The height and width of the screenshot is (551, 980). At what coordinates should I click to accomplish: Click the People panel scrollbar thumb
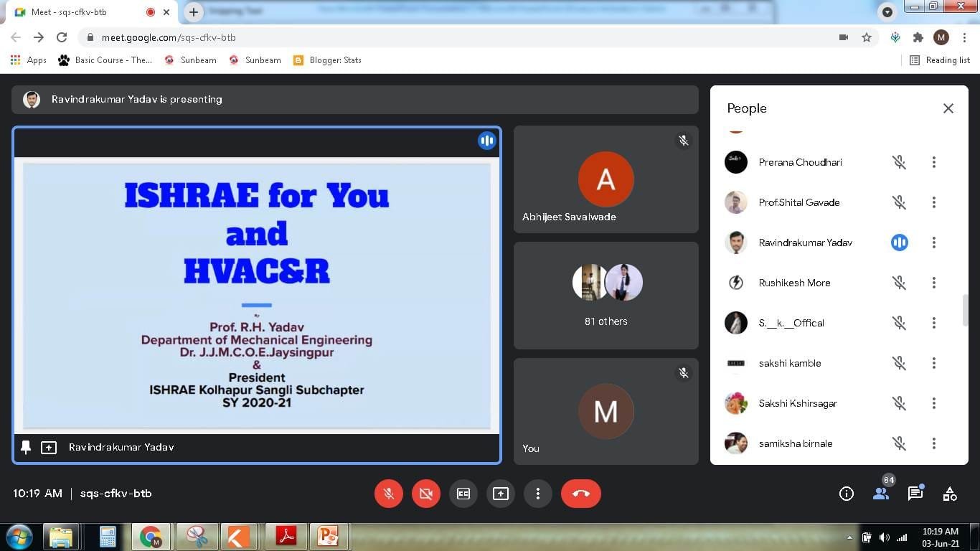click(965, 310)
